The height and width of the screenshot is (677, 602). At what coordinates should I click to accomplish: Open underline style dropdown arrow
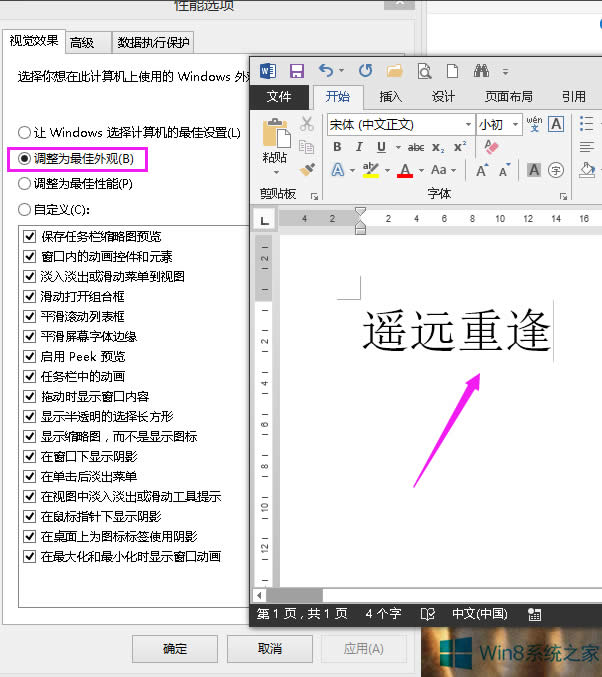[x=398, y=148]
